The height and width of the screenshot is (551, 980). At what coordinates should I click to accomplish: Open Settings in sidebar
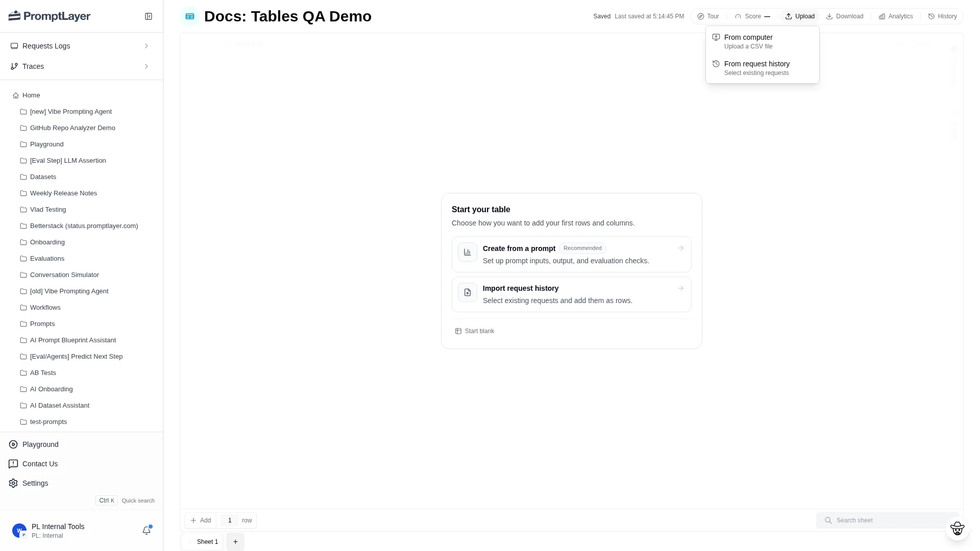(35, 483)
